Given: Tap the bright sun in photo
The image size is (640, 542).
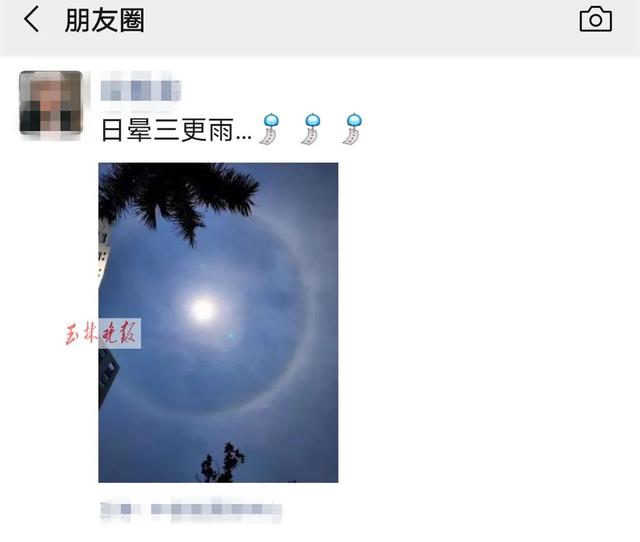Looking at the screenshot, I should [x=203, y=310].
